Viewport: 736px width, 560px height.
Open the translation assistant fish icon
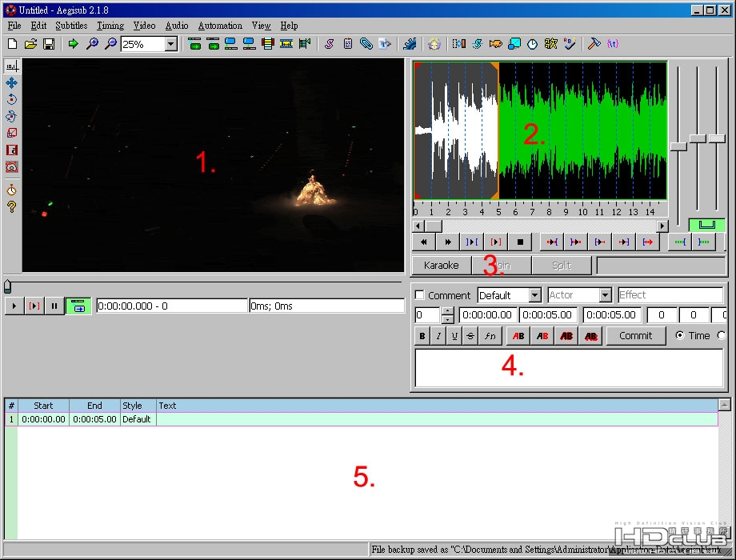496,44
